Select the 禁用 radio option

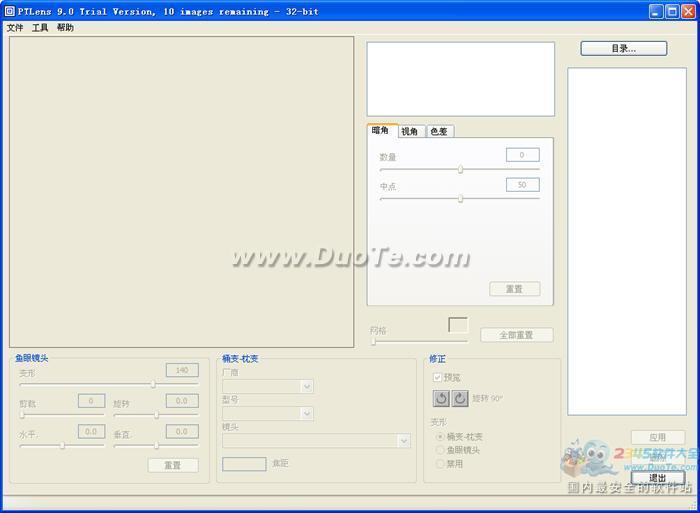point(440,464)
